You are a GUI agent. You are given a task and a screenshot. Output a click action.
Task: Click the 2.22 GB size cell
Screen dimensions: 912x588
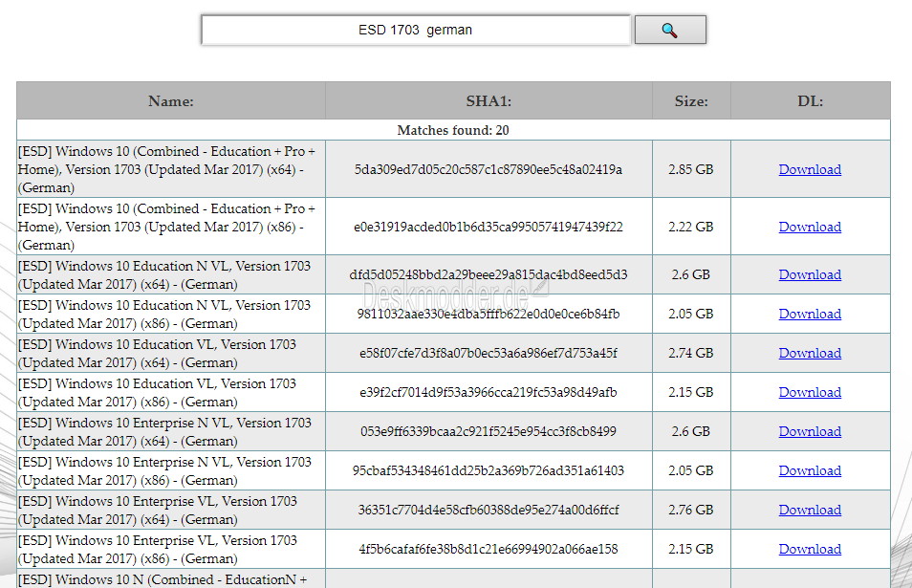(691, 227)
